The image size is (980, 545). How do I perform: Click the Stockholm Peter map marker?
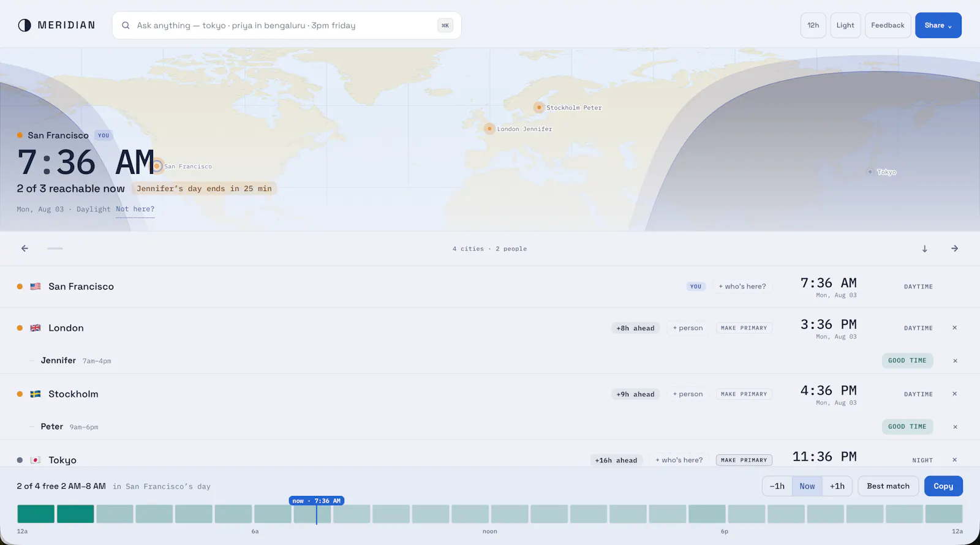pos(539,108)
